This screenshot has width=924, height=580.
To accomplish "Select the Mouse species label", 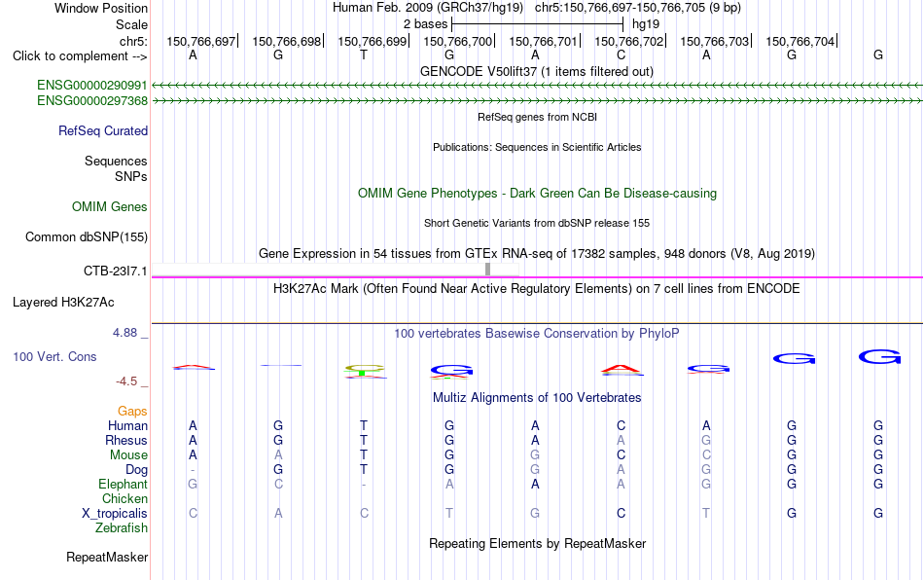I will pyautogui.click(x=128, y=455).
